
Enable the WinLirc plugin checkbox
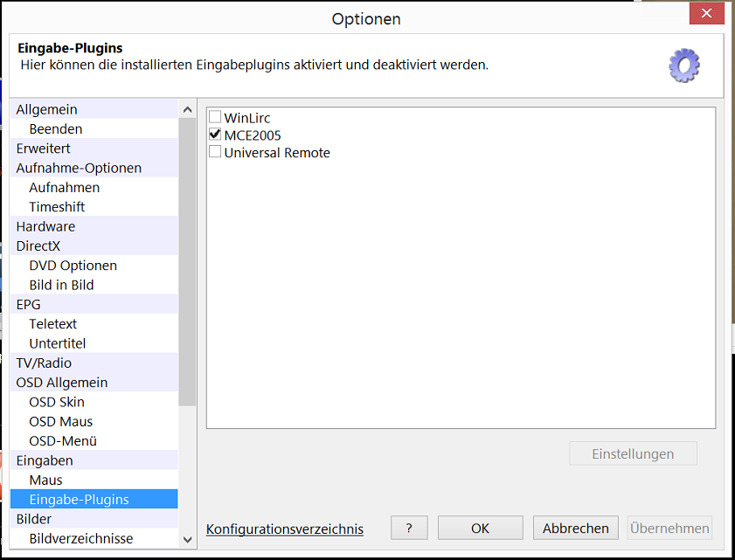pos(215,117)
